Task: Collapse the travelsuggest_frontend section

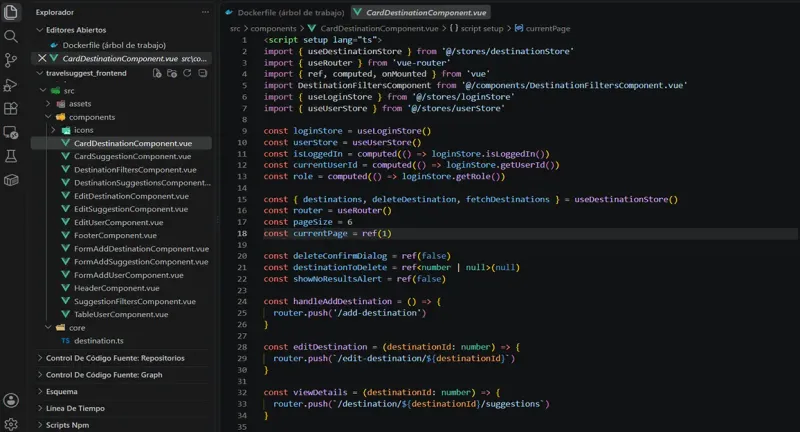Action: click(x=40, y=73)
